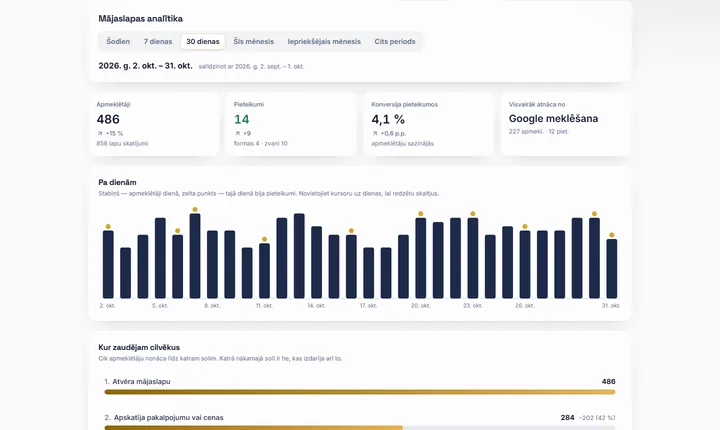Click the funnel bar for Atvēra mājaslapu
The height and width of the screenshot is (430, 720).
[x=360, y=392]
